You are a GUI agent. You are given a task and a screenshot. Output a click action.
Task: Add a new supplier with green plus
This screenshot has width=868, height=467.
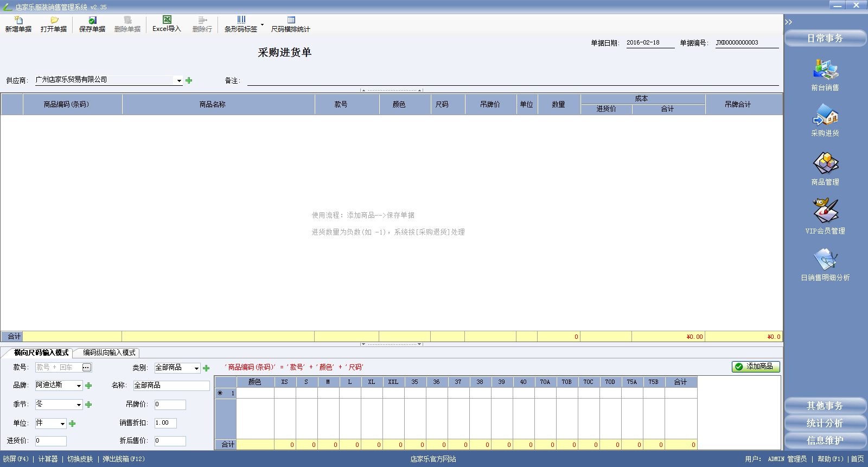189,80
